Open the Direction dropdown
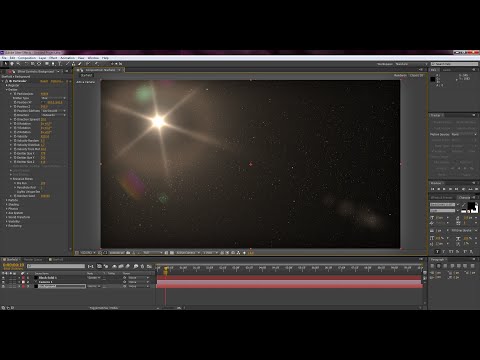Viewport: 480px width, 360px height. pos(53,115)
